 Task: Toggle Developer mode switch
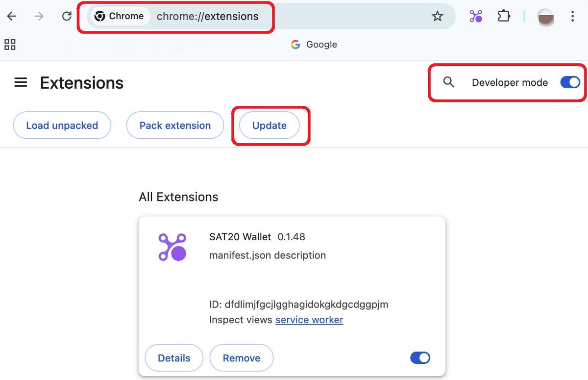[570, 82]
